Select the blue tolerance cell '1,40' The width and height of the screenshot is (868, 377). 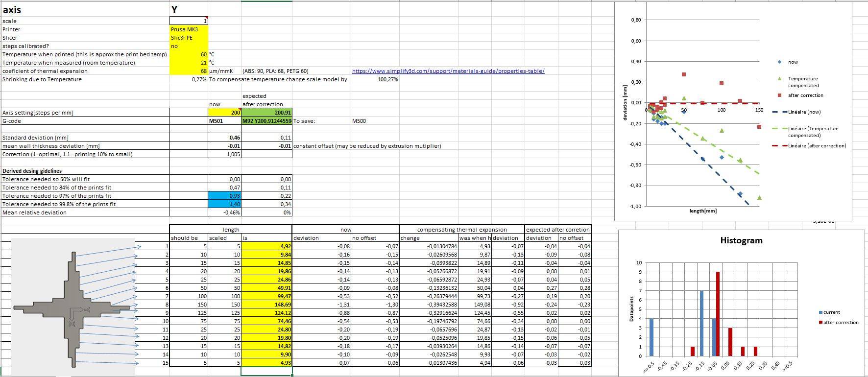[225, 204]
